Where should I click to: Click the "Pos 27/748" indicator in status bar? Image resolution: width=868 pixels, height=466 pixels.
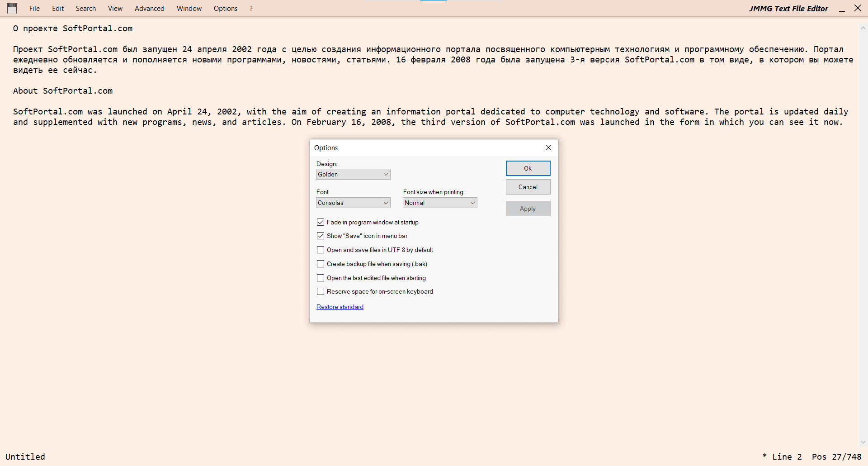(837, 456)
